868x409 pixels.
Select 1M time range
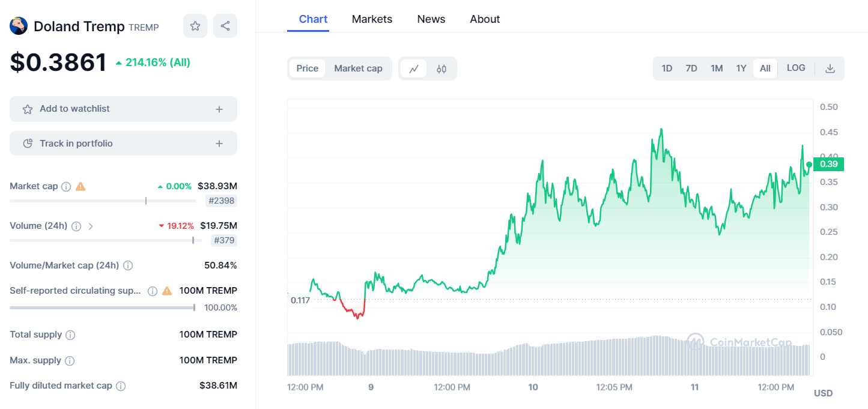tap(717, 68)
